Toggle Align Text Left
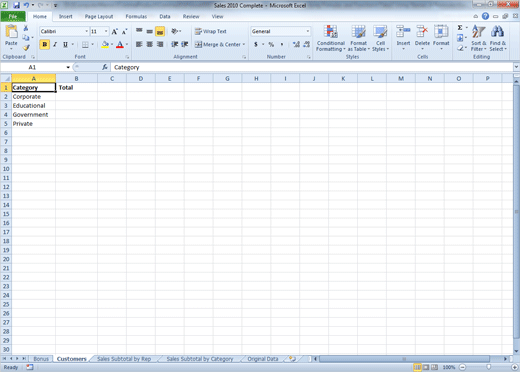Screen dimensions: 520x372 point(139,44)
